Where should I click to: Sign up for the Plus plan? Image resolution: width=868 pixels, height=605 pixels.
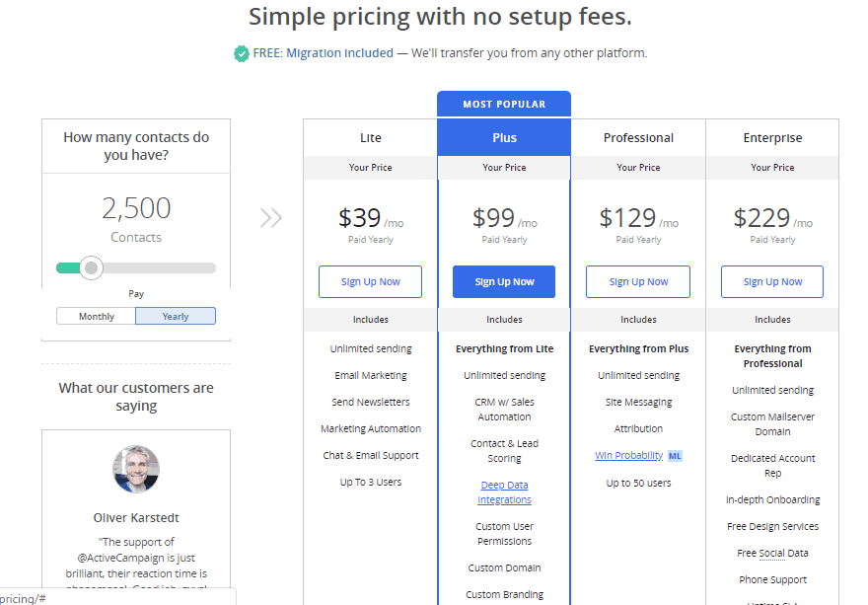[x=504, y=282]
